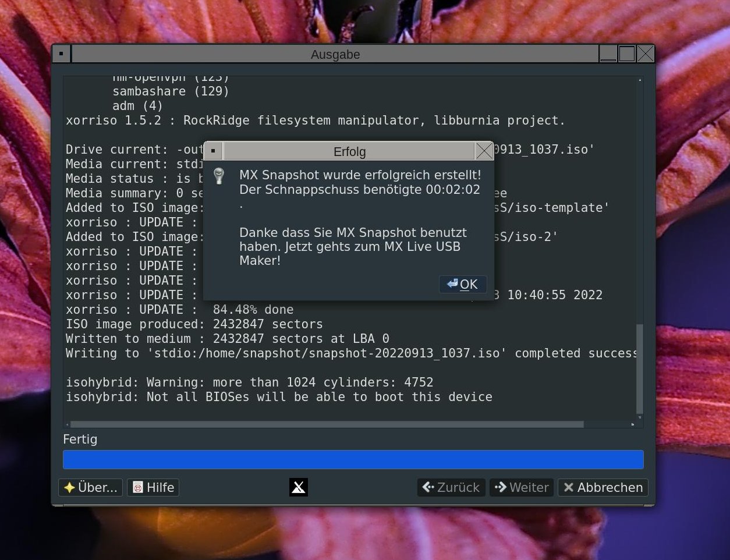The height and width of the screenshot is (560, 730).
Task: Open the Über... about button
Action: coord(91,487)
